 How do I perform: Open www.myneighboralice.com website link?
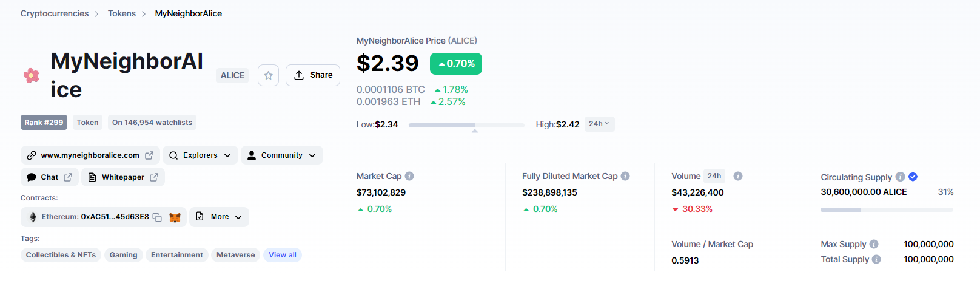(x=90, y=155)
